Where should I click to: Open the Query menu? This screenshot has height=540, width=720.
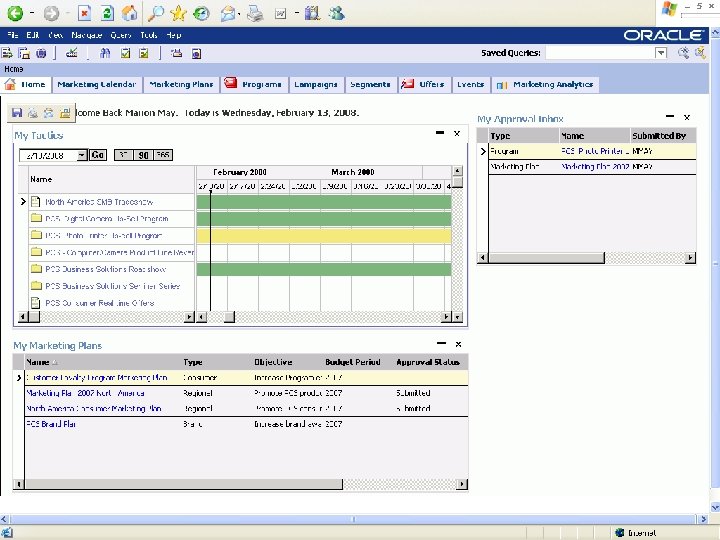click(x=121, y=35)
